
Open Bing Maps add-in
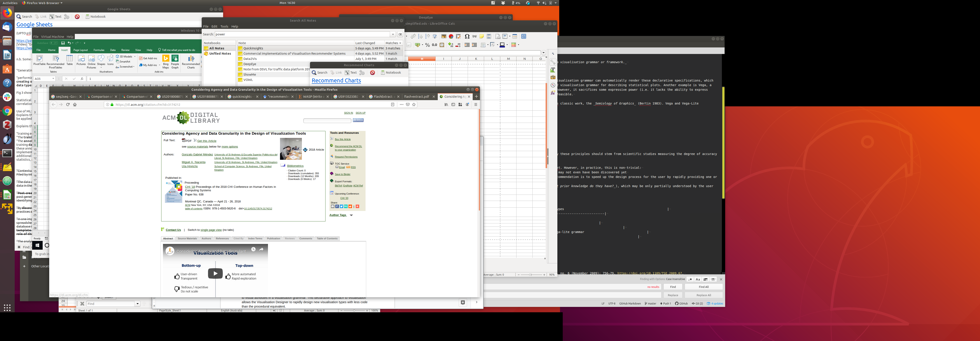166,59
